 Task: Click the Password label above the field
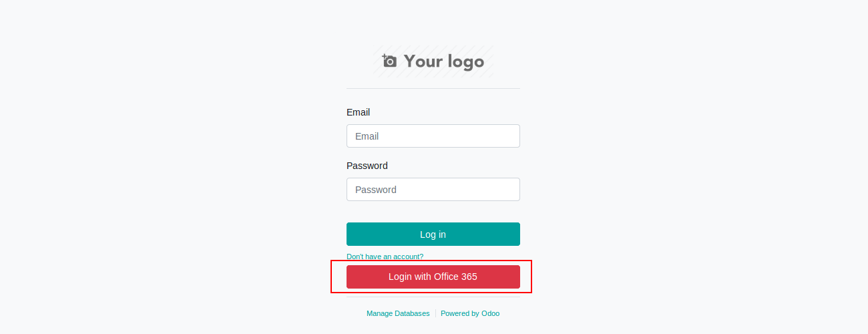point(367,166)
